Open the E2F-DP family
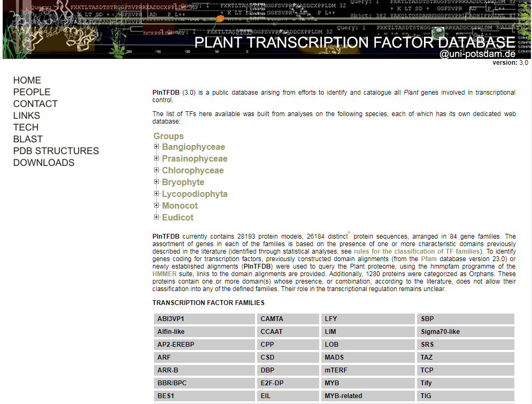The height and width of the screenshot is (404, 532). 288,383
